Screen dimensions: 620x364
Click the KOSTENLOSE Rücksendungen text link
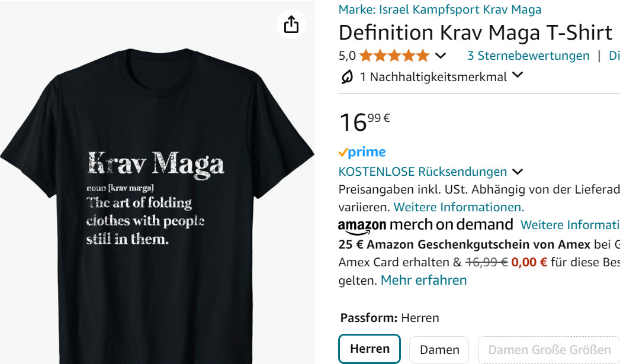pyautogui.click(x=422, y=172)
